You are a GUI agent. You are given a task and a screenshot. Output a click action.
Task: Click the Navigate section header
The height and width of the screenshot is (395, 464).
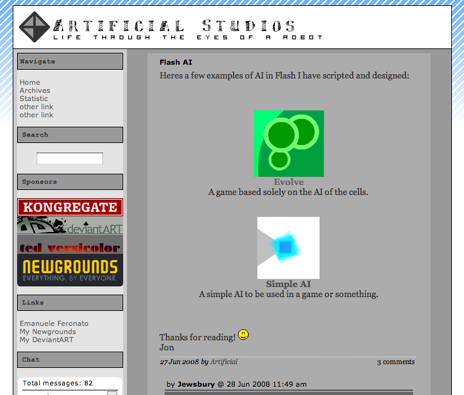click(x=70, y=62)
